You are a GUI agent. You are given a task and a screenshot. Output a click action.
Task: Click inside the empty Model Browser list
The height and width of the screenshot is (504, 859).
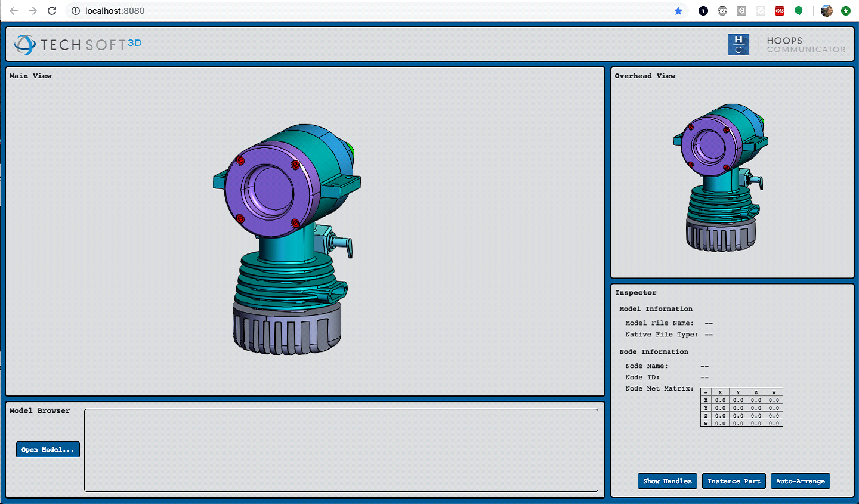click(x=341, y=450)
